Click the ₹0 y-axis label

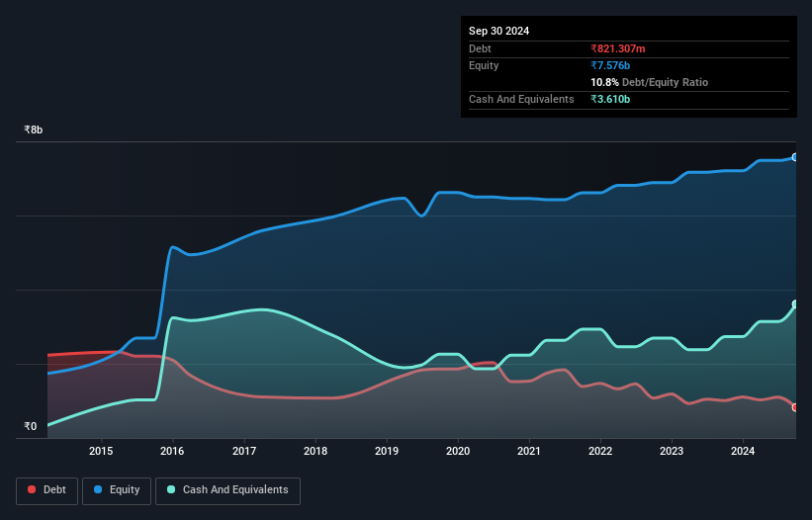[31, 426]
